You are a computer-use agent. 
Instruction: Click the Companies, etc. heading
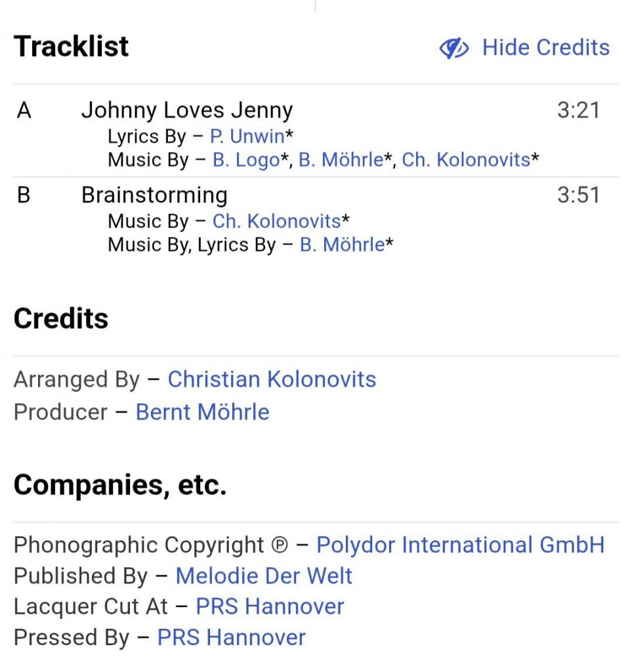click(120, 485)
